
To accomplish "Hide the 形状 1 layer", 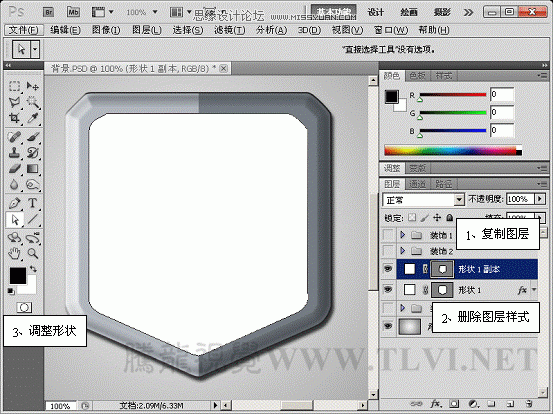I will (x=388, y=290).
